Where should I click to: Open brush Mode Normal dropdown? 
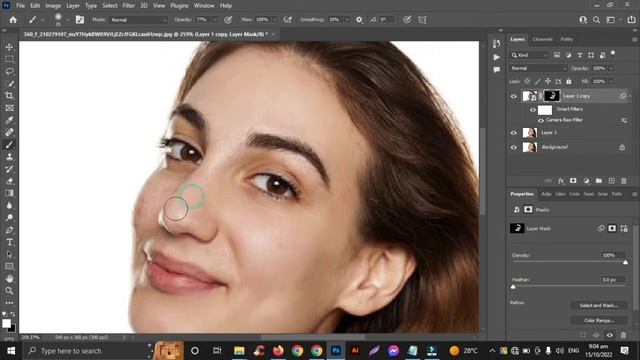tap(138, 20)
